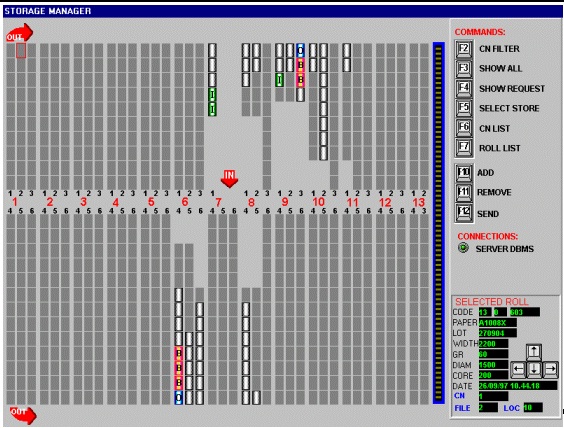Image resolution: width=564 pixels, height=428 pixels.
Task: Click the F11 REMOVE key icon
Action: [x=464, y=193]
